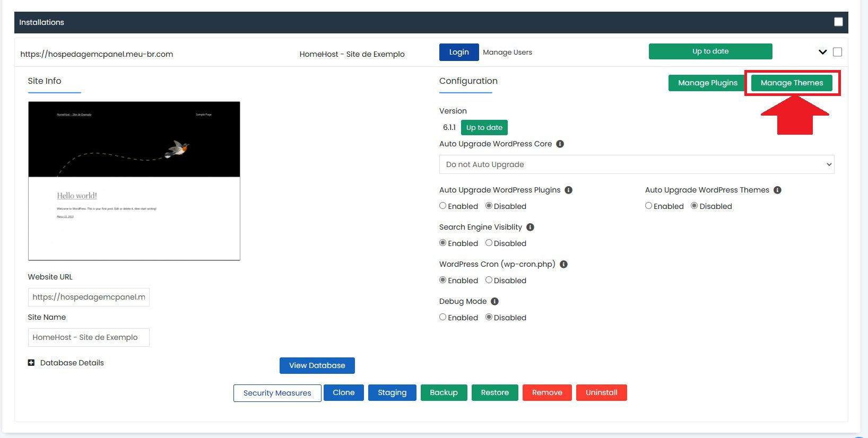Open Auto Upgrade WordPress Core dropdown
The width and height of the screenshot is (868, 438).
[x=636, y=164]
